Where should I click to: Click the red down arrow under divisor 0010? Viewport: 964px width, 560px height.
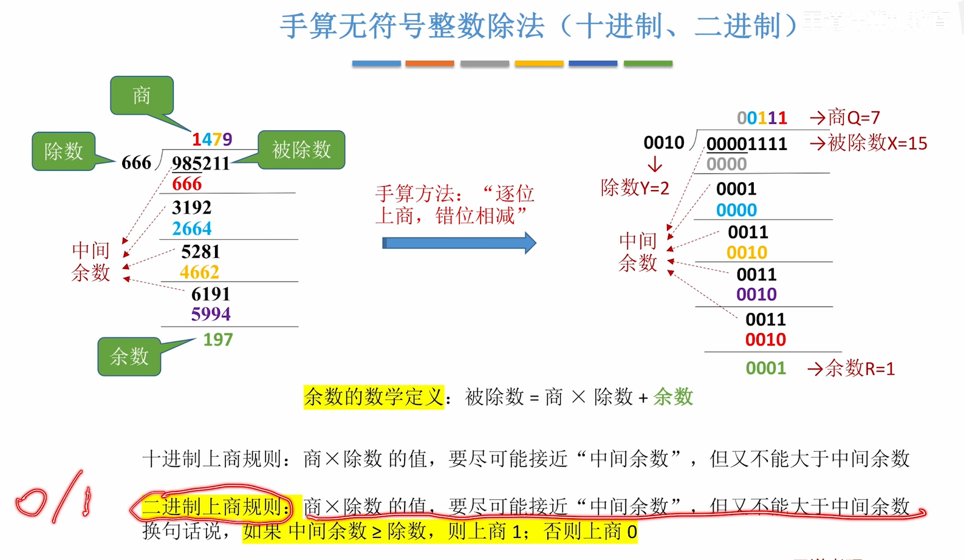(x=655, y=164)
